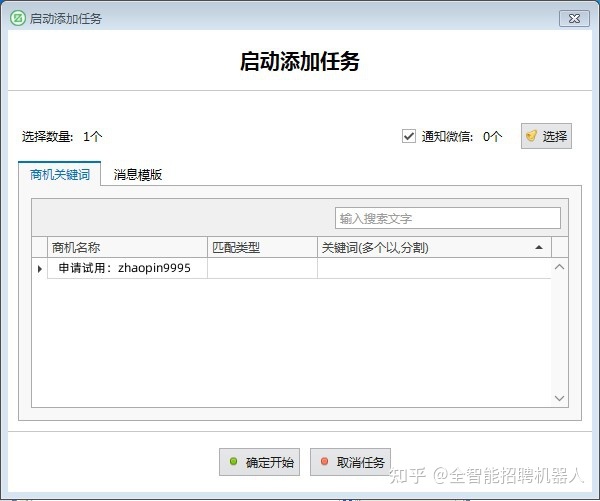Switch to the 商机关键词 tab
This screenshot has height=501, width=600.
[x=60, y=174]
